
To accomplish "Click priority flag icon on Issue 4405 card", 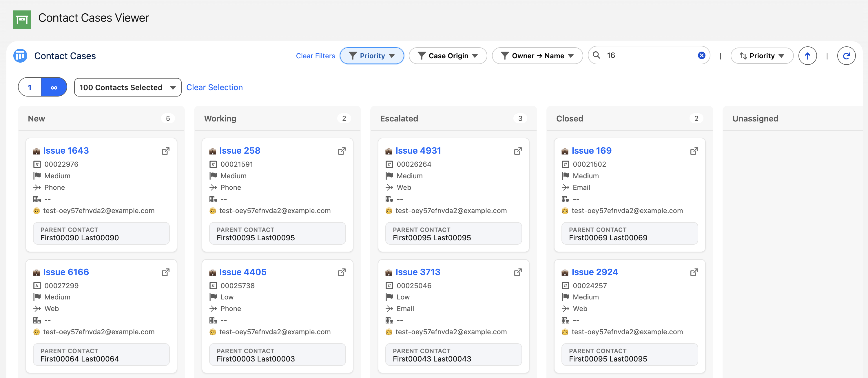I will 213,297.
